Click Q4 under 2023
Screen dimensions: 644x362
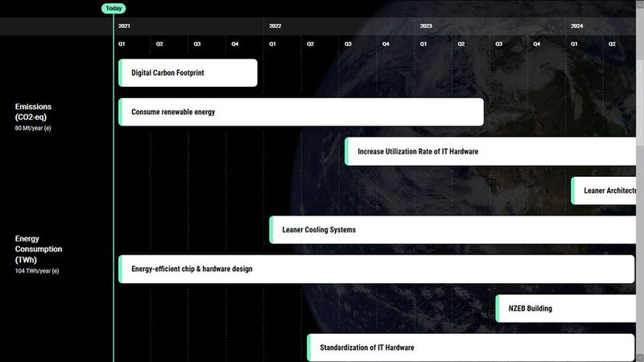(x=536, y=44)
